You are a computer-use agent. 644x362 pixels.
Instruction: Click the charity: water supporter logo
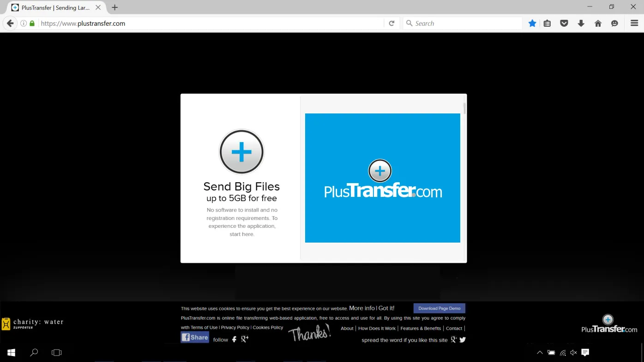click(32, 323)
